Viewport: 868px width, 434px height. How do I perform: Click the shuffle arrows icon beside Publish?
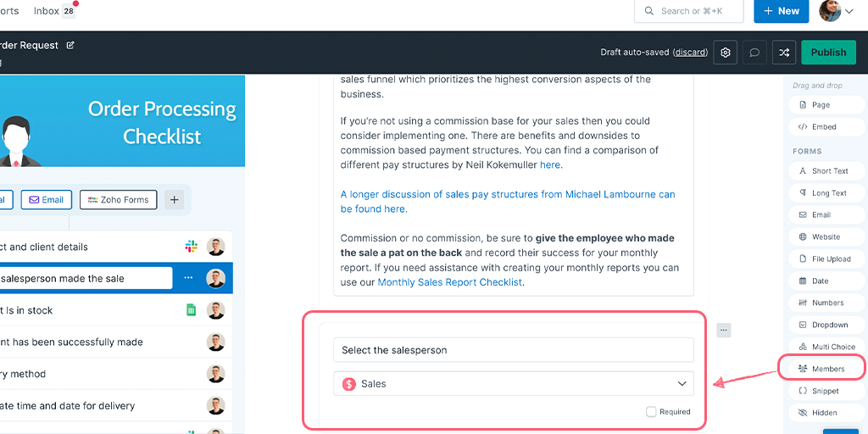pyautogui.click(x=784, y=53)
